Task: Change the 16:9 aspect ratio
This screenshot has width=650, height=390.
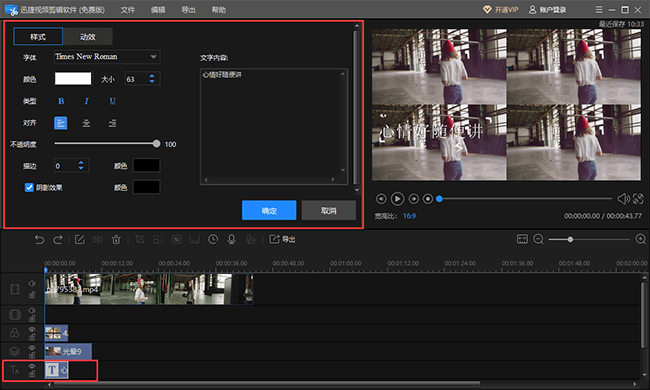Action: tap(409, 216)
